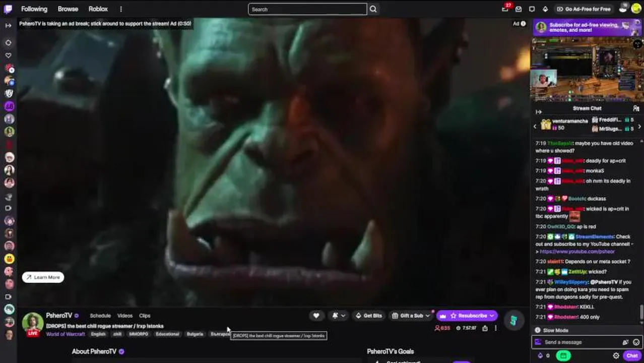Click the purple Chat send button
Image resolution: width=644 pixels, height=363 pixels.
632,355
